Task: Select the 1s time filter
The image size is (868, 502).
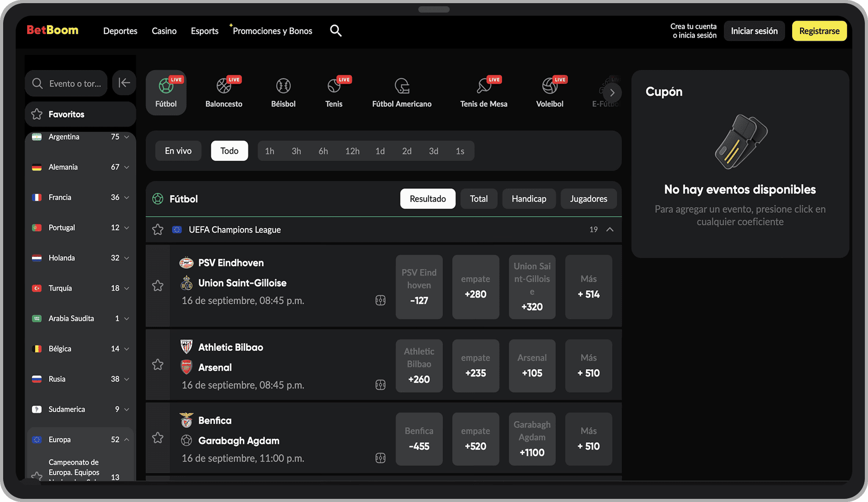Action: coord(460,151)
